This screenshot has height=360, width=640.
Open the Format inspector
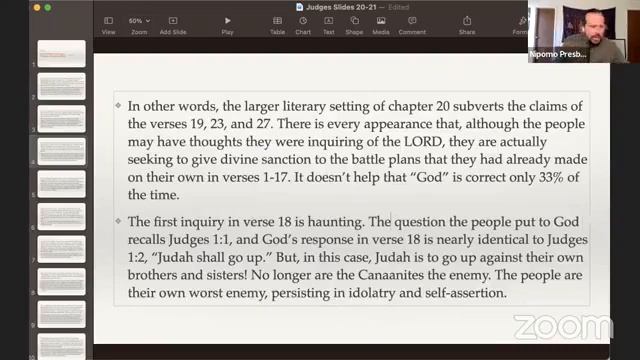coord(520,25)
